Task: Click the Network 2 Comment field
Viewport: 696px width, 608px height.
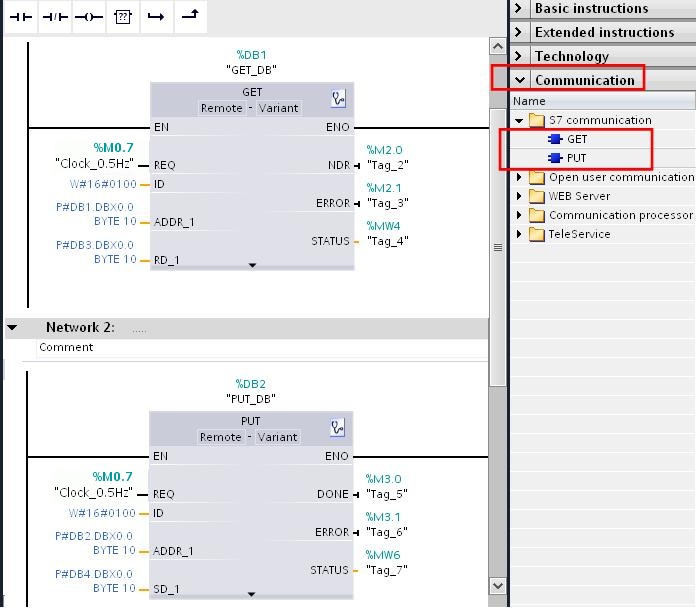Action: tap(262, 347)
